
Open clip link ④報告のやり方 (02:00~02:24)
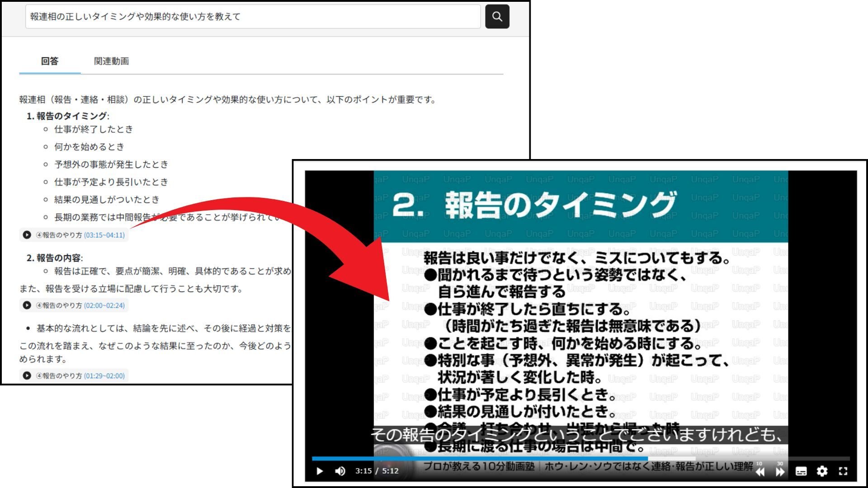coord(80,305)
